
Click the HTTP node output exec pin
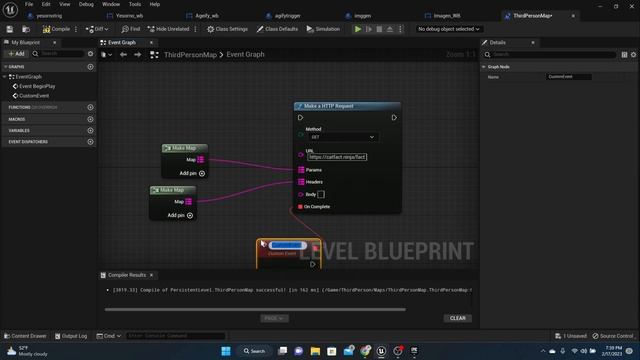(394, 118)
